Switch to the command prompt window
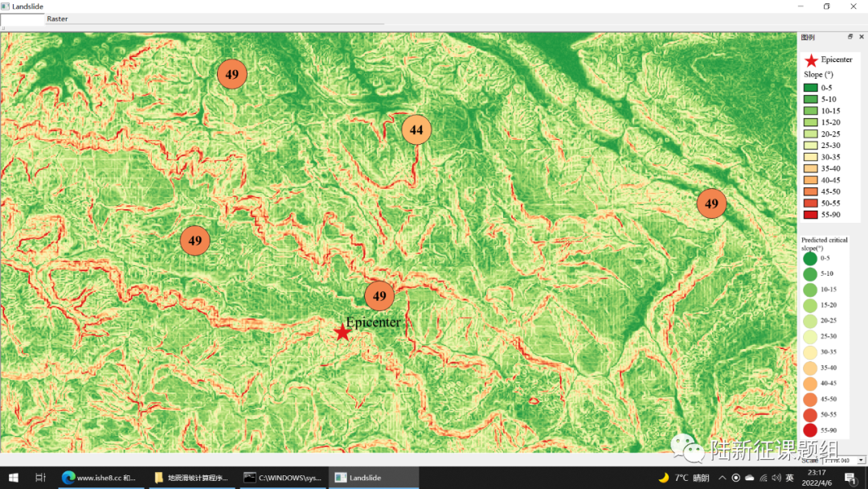The width and height of the screenshot is (868, 489). 281,478
